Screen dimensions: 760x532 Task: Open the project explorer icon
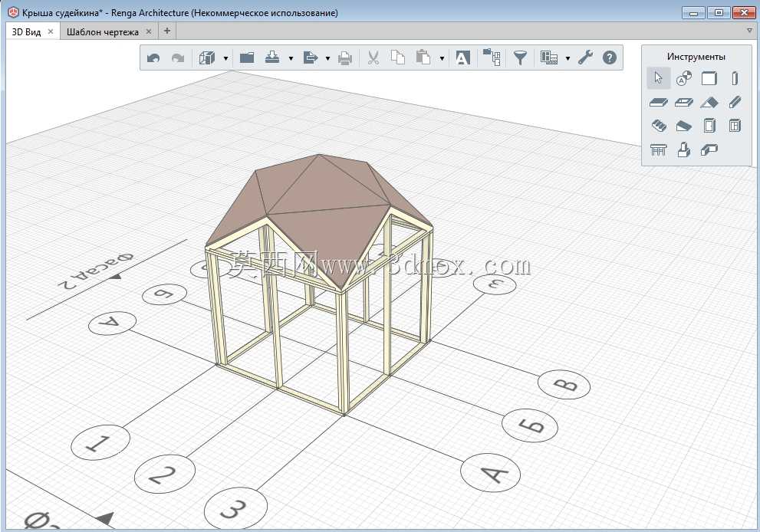point(492,57)
